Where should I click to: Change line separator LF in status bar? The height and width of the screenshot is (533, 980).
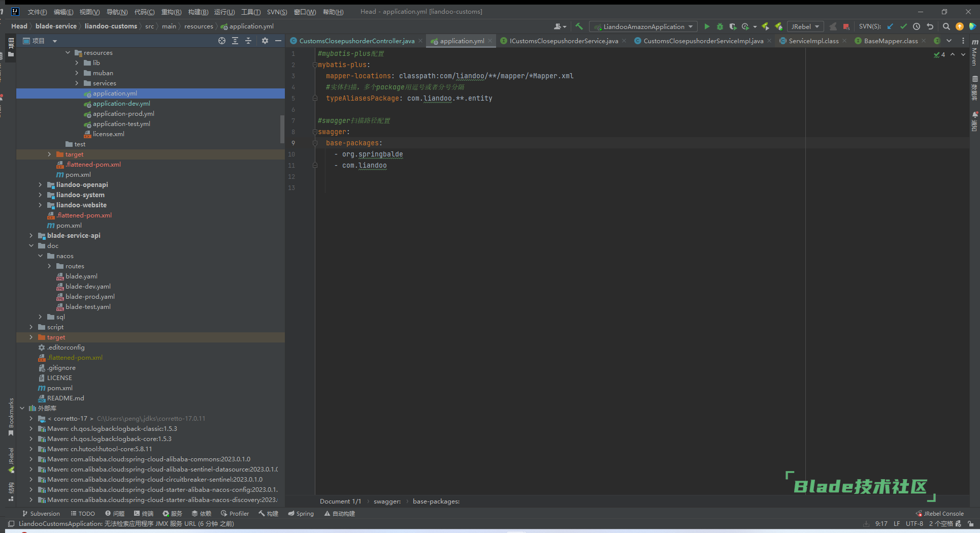(897, 524)
